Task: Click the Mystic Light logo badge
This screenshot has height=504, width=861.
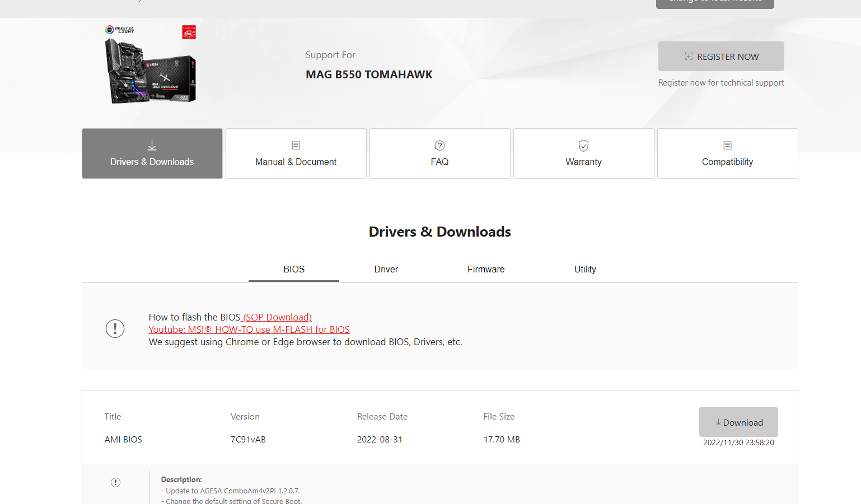Action: pyautogui.click(x=120, y=30)
